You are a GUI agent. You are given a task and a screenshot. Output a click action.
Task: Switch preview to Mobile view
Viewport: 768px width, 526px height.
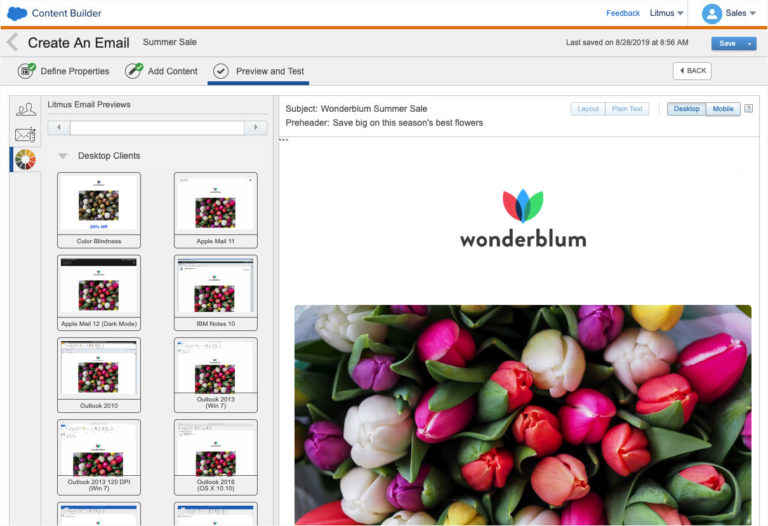723,109
